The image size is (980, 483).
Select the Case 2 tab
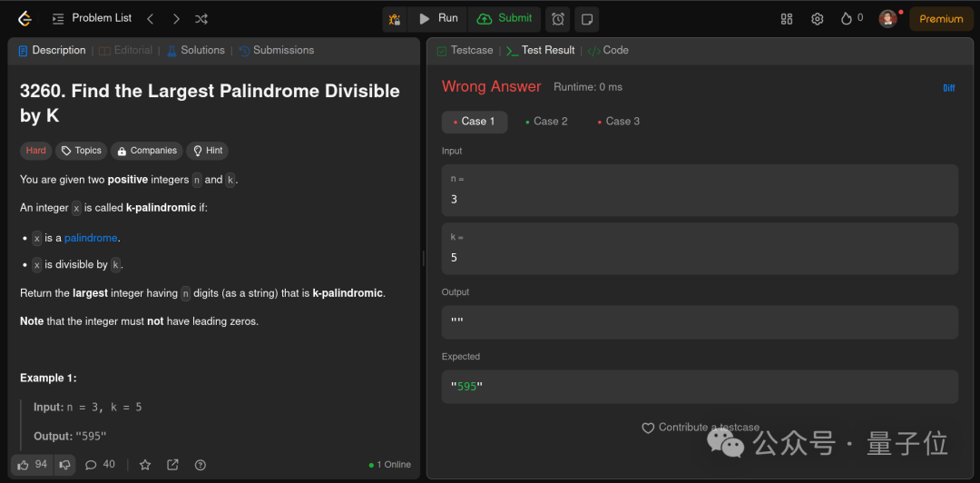coord(546,122)
